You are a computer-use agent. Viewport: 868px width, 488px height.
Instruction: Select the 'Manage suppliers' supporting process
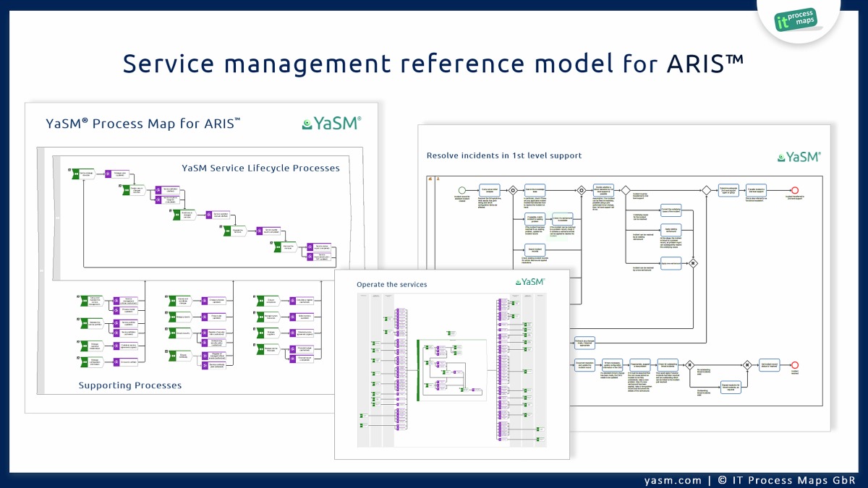(x=268, y=333)
